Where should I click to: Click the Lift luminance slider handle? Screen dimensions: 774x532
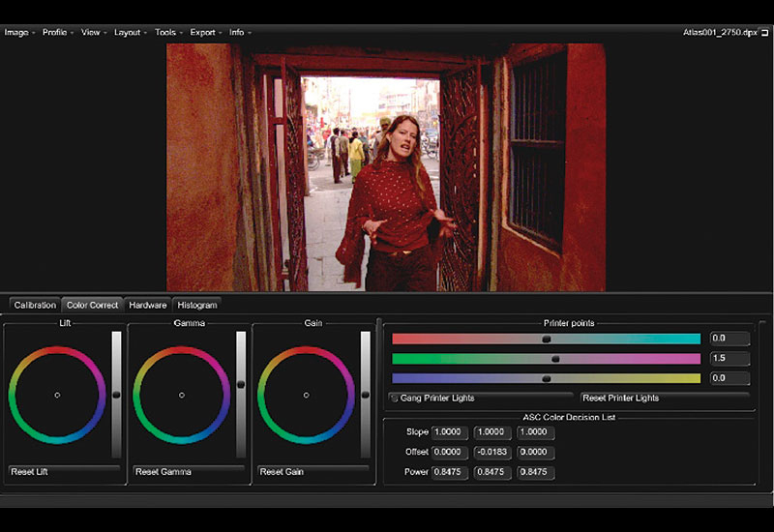point(116,395)
